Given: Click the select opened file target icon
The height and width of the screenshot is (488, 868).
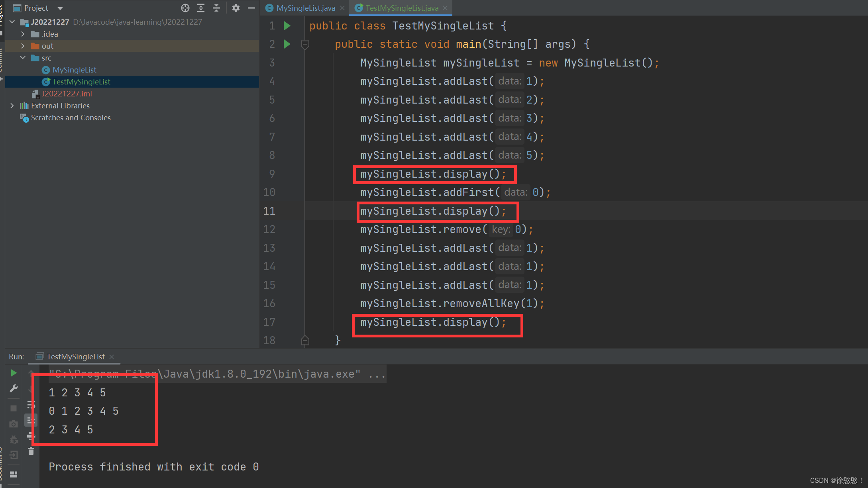Looking at the screenshot, I should [x=185, y=8].
